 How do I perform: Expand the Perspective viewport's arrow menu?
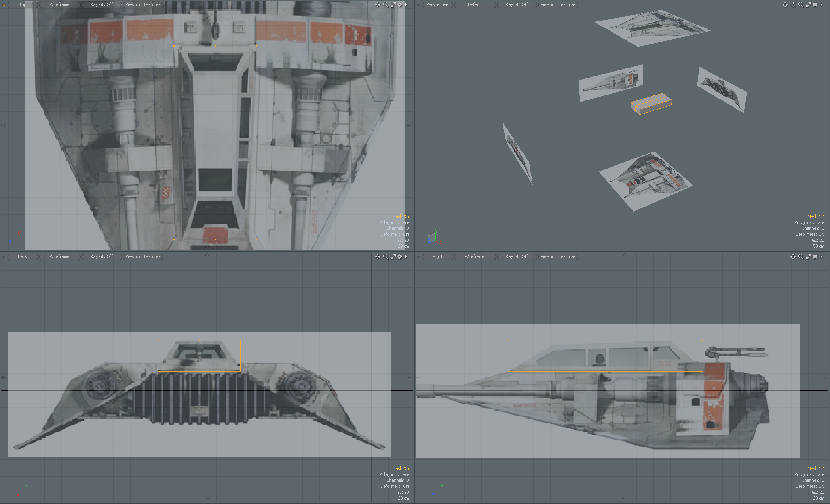click(821, 5)
